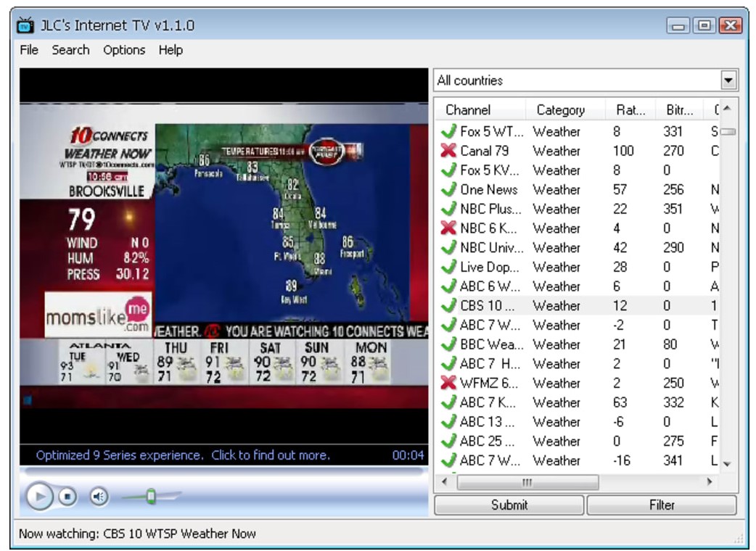
Task: Click the Weather category in Fox 5 KV row
Action: pyautogui.click(x=556, y=170)
